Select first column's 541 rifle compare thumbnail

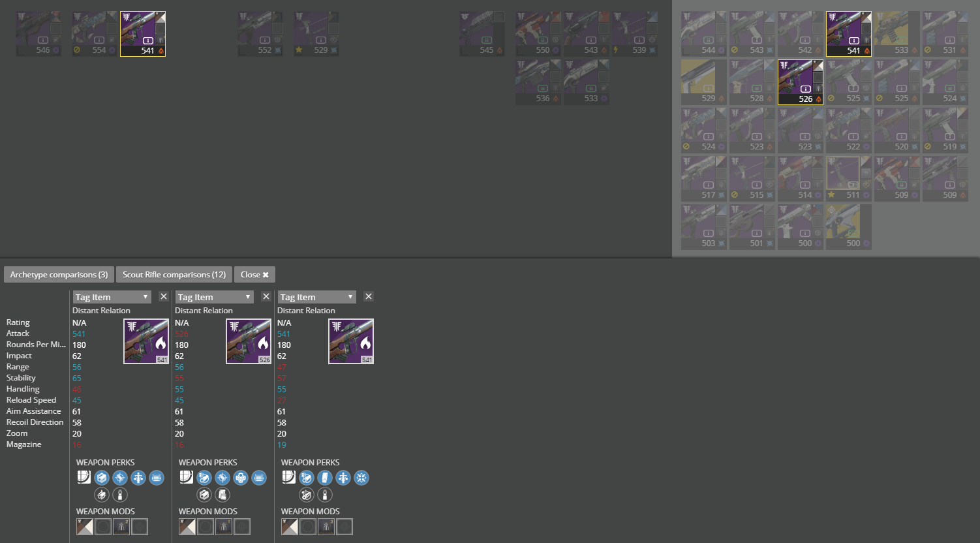tap(146, 341)
